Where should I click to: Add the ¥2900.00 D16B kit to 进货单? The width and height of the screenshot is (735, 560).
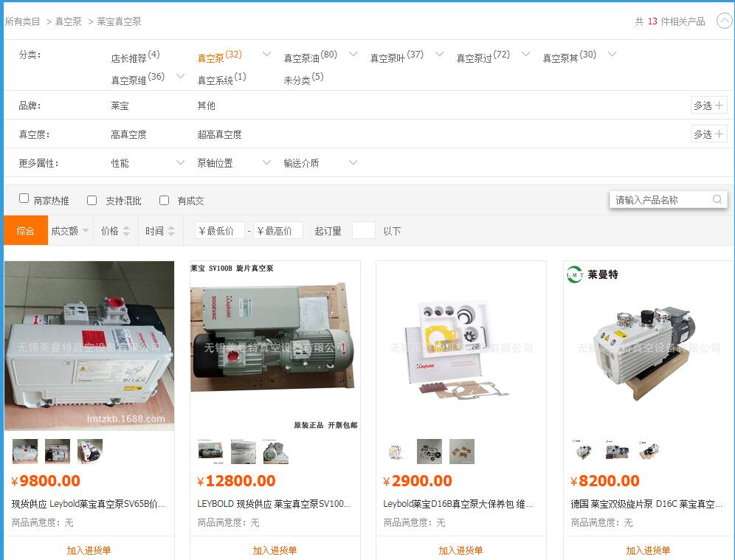tap(460, 550)
